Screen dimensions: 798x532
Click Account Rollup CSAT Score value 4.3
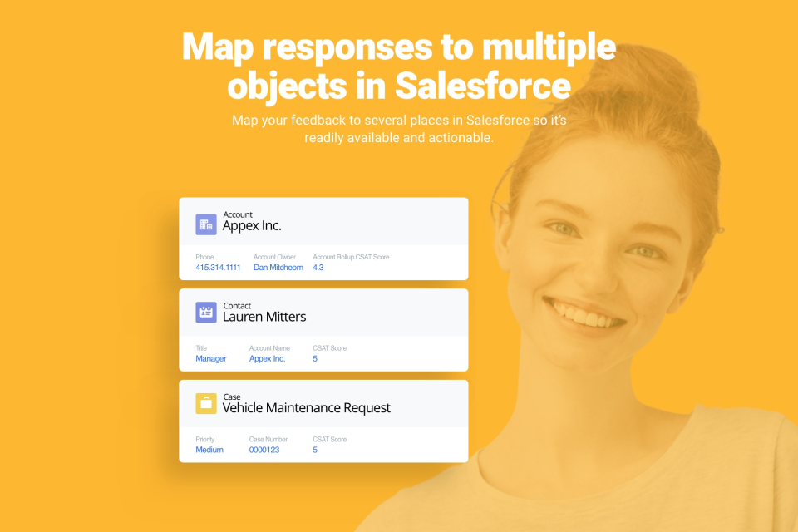pyautogui.click(x=318, y=268)
